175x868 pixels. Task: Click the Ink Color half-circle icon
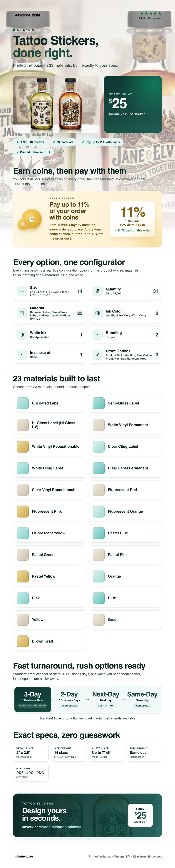click(x=98, y=313)
